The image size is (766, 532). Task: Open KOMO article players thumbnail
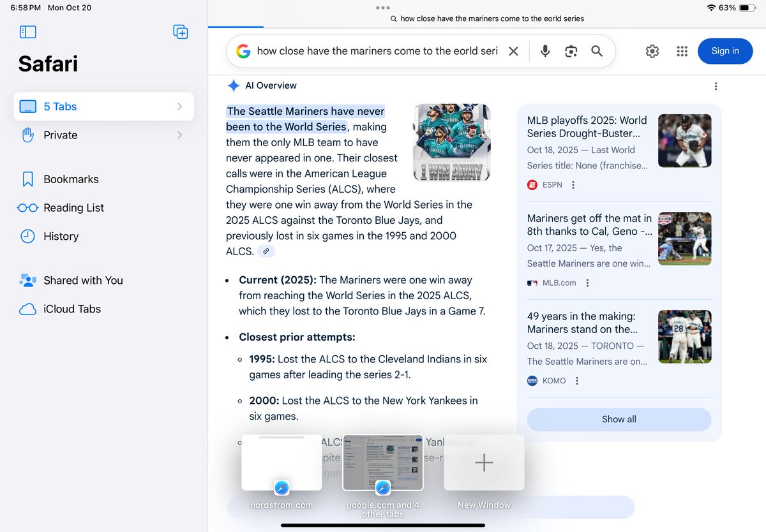(684, 336)
